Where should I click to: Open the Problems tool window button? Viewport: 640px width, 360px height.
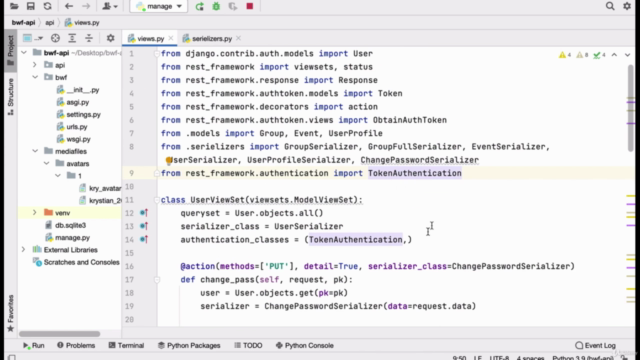(76, 345)
